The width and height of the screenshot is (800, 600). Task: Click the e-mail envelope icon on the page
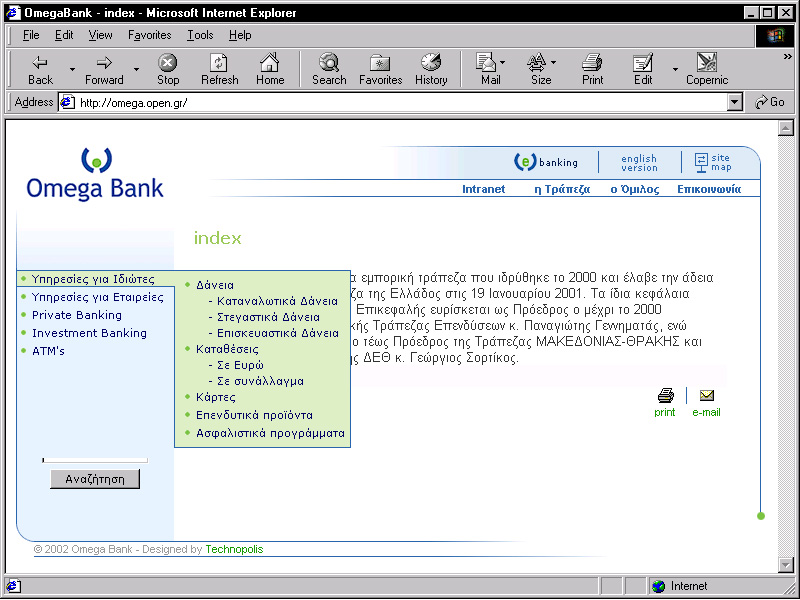707,395
